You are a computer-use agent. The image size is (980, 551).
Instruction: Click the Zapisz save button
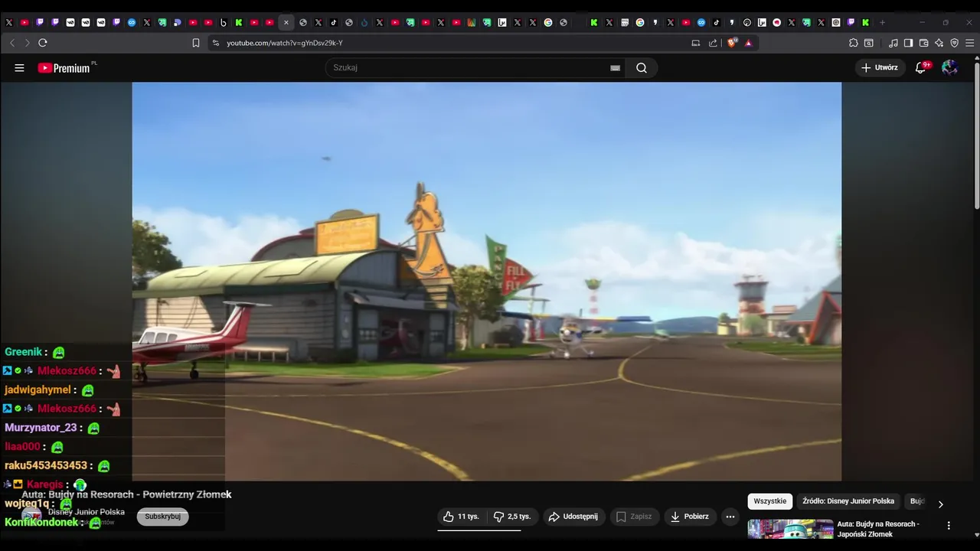634,517
